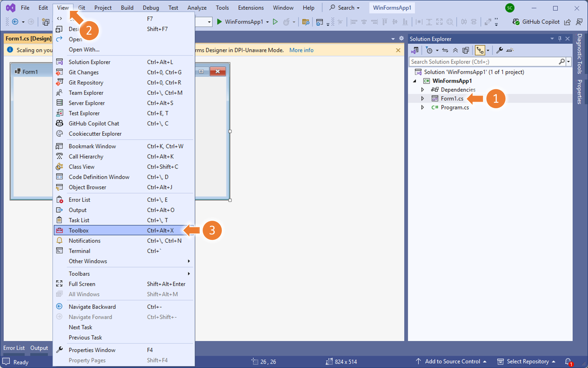Toggle Show All Files in Solution Explorer

tap(466, 50)
